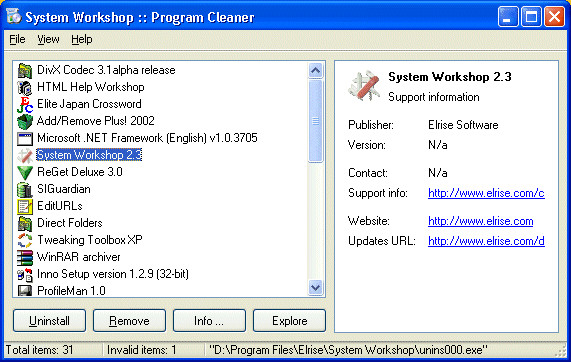Click the program list scroll down arrow

coord(315,288)
